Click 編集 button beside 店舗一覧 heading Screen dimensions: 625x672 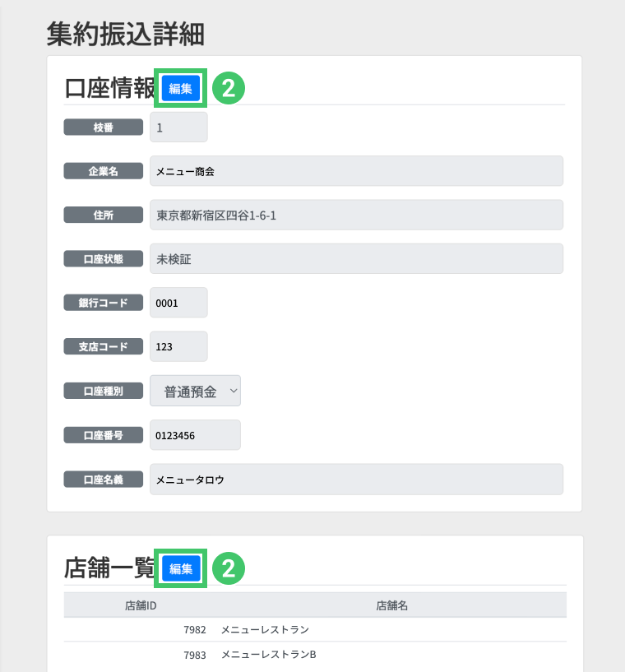pos(181,568)
